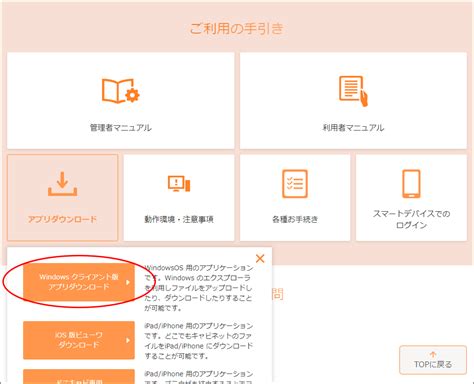Click the up-arrow icon in TOPに戻る
This screenshot has height=384, width=474.
pos(433,354)
